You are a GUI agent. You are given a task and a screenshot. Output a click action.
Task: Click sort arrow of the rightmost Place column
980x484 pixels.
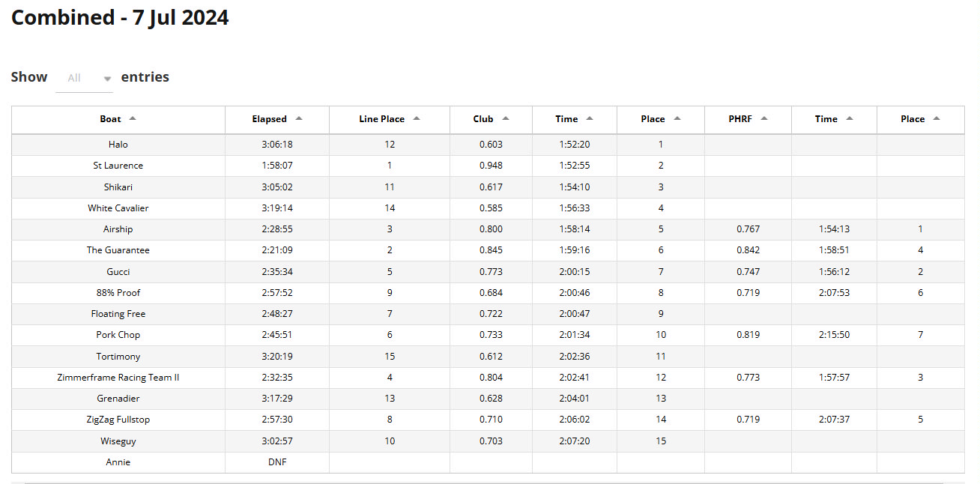[937, 118]
